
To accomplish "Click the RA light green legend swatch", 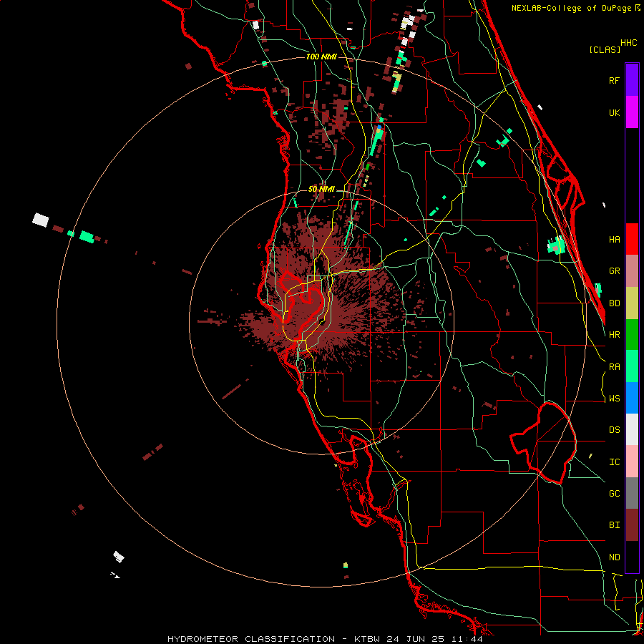I will 632,366.
